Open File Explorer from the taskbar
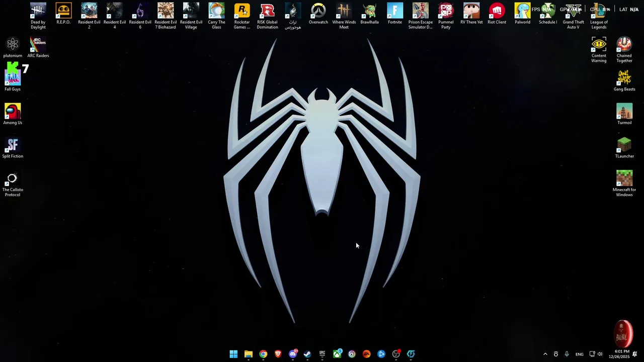 [249, 354]
